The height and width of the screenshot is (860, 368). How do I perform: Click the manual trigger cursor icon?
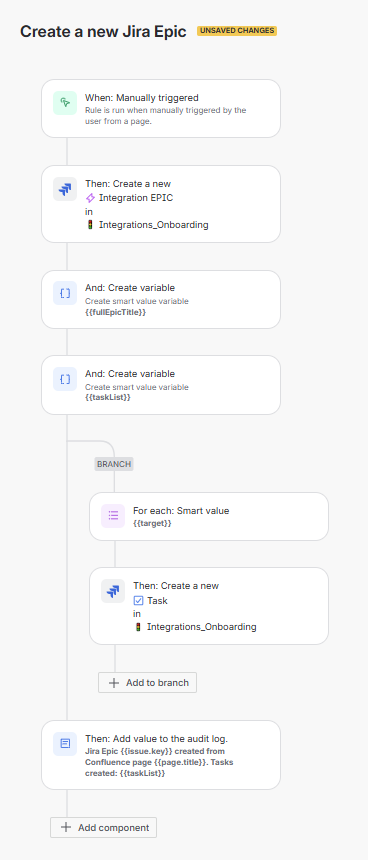click(65, 103)
